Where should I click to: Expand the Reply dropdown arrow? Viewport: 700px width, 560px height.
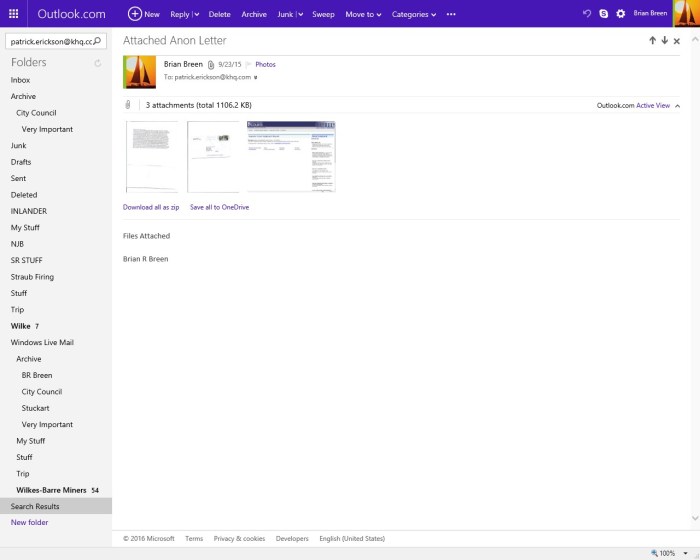196,15
